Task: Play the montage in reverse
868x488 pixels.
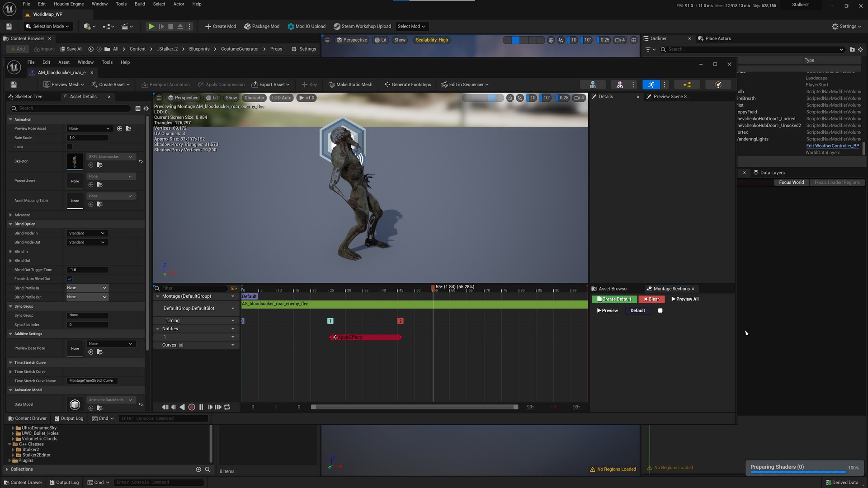Action: (182, 407)
